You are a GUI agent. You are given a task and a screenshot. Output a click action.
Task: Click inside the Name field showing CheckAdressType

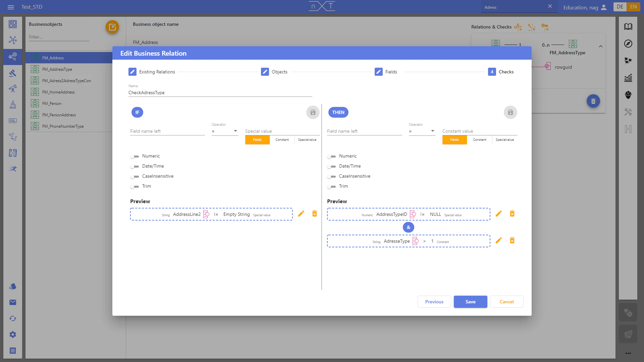pos(220,93)
